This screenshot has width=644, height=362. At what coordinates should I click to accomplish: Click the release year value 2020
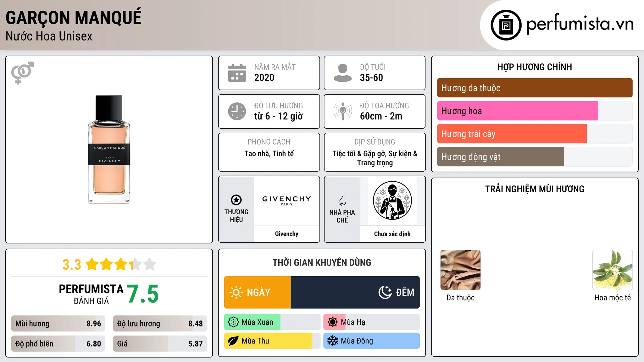click(264, 78)
